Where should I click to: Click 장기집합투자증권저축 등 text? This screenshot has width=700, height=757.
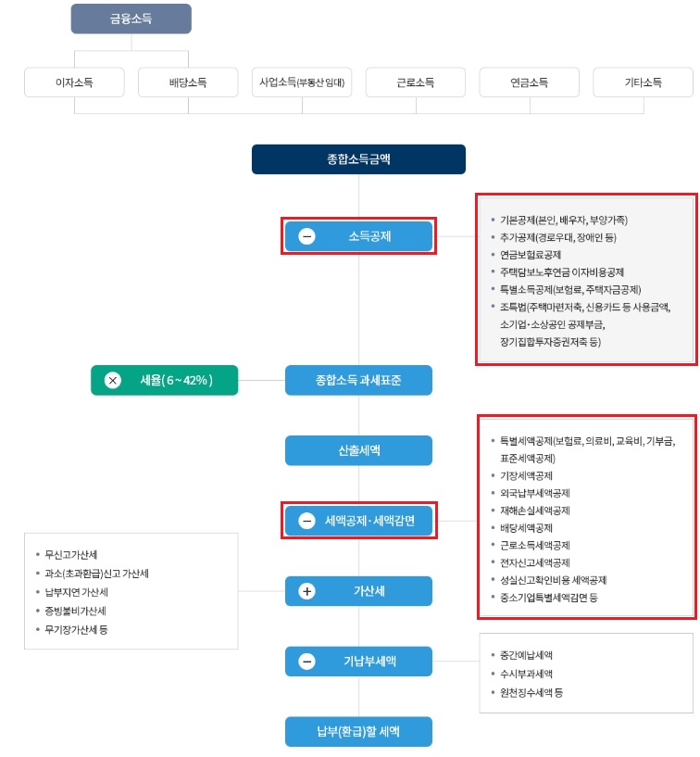[550, 342]
